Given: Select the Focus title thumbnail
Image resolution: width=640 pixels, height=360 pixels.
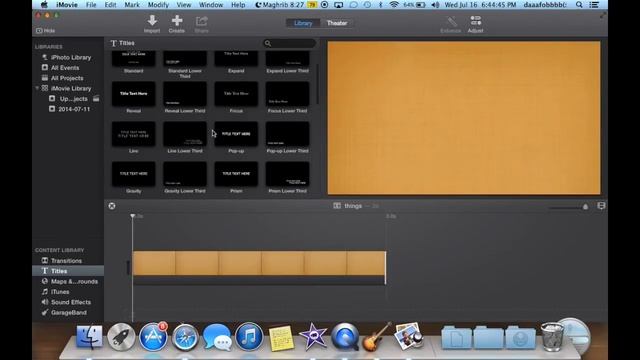Looking at the screenshot, I should tap(236, 94).
